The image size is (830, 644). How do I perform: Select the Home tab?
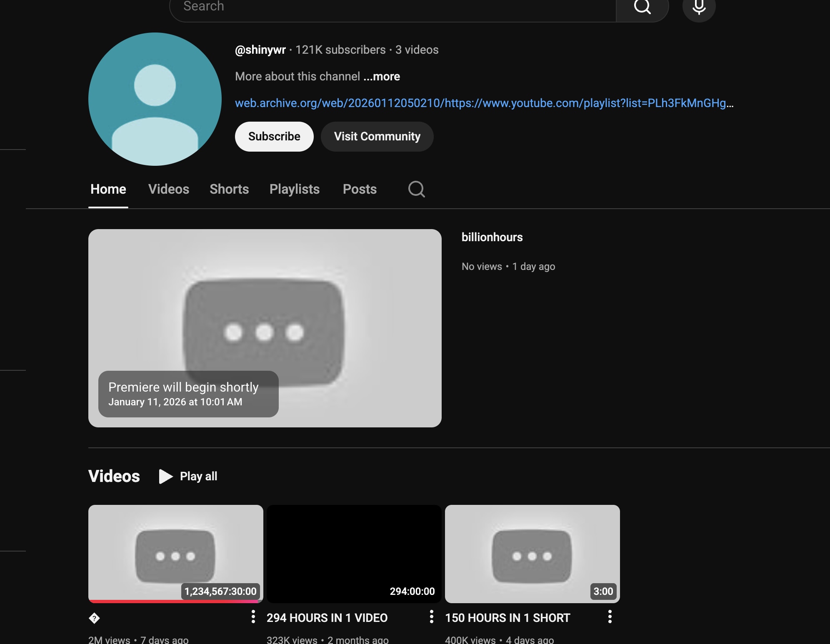tap(108, 189)
